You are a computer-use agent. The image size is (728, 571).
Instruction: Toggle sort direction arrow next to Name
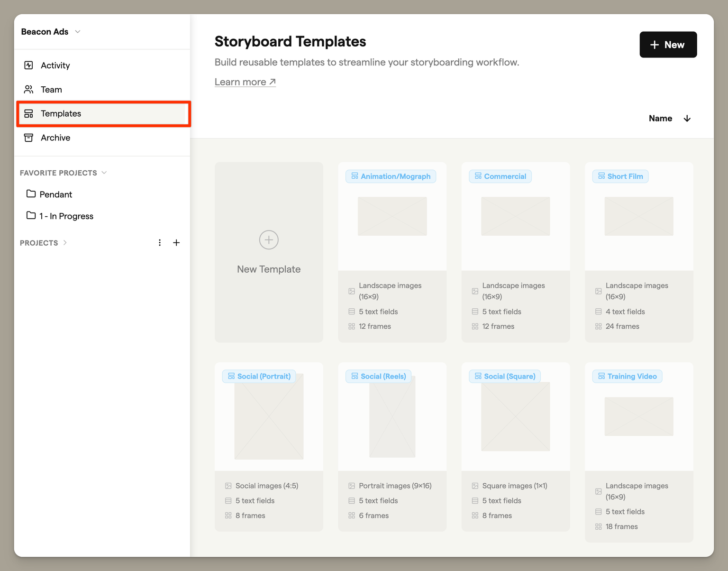tap(687, 119)
